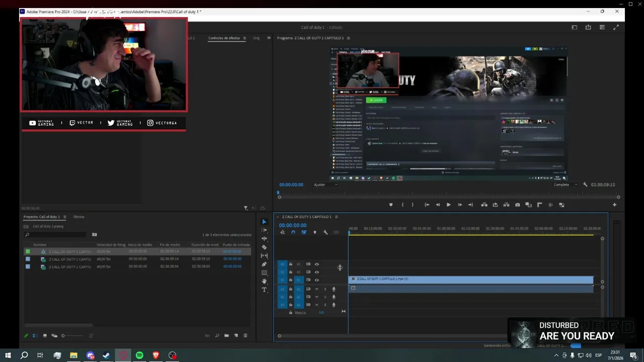This screenshot has width=644, height=362.
Task: Select the timeline video clip CAPITULO 1.mp4 [V]
Action: click(470, 279)
